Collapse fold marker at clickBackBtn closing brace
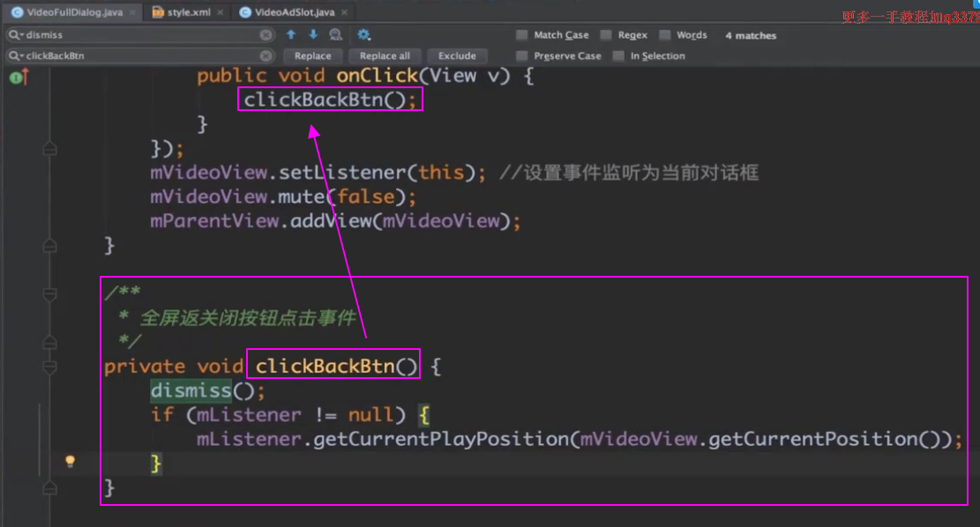Image resolution: width=980 pixels, height=527 pixels. pyautogui.click(x=50, y=487)
